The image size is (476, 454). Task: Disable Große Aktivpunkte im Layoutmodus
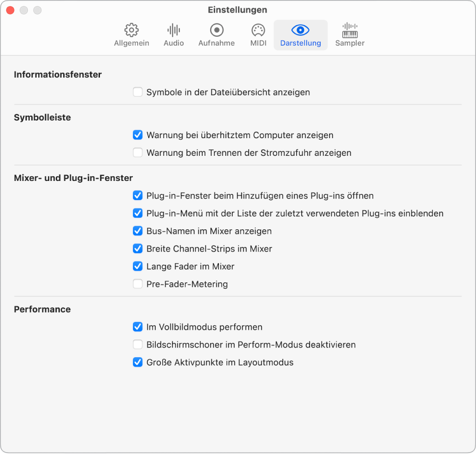(138, 362)
